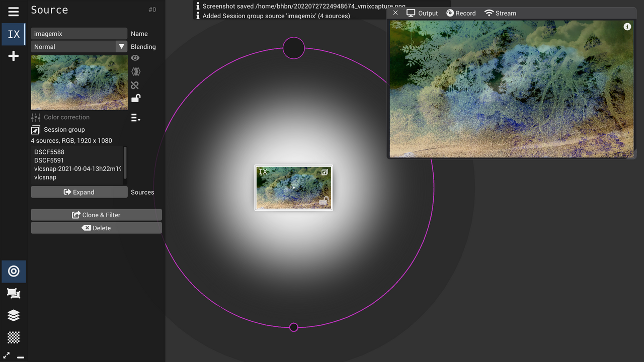Open the Texture view checkerboard icon
This screenshot has width=644, height=362.
click(x=14, y=337)
